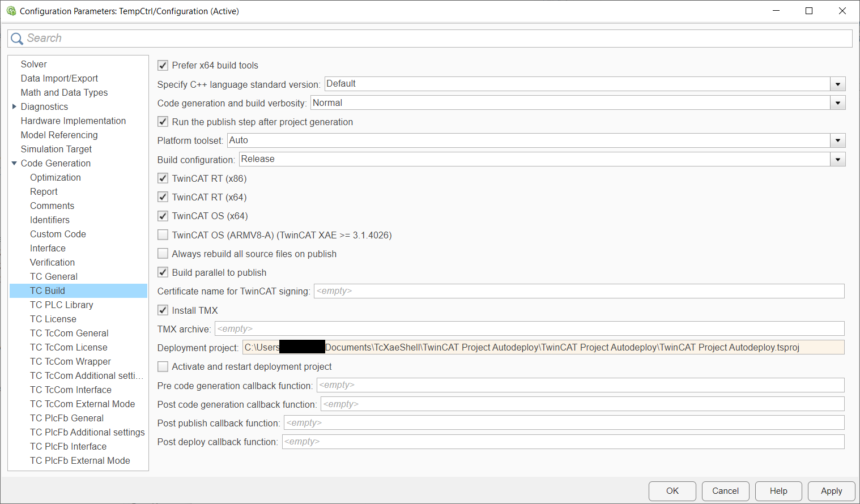
Task: Enable TwinCAT OS (ARMV8-A) checkbox
Action: click(163, 235)
